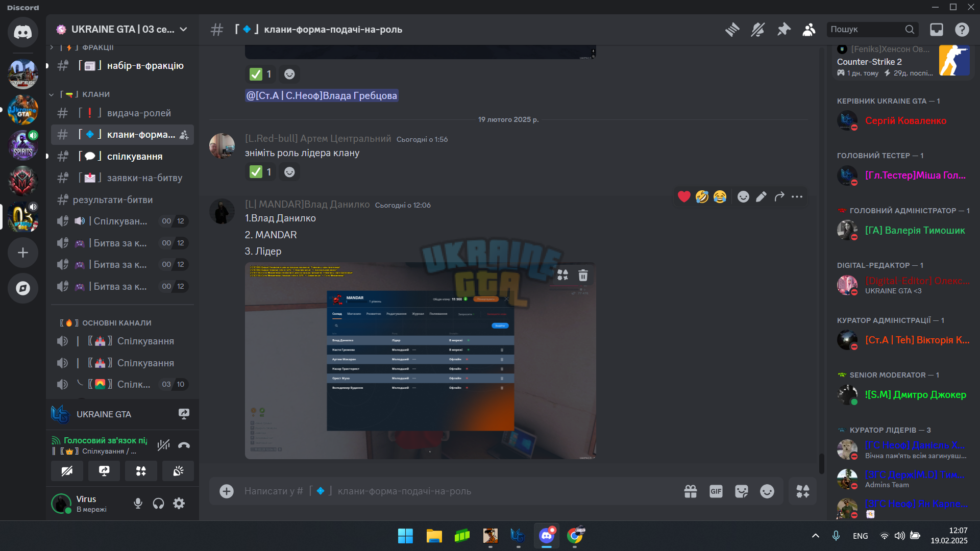Collapse the КЛАНИ category

coord(84,94)
